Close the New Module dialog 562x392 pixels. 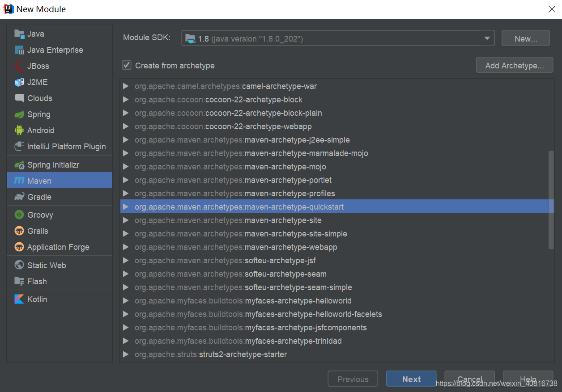click(552, 9)
